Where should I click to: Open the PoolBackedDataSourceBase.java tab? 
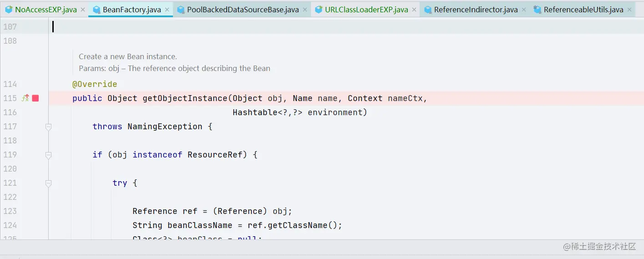point(243,10)
